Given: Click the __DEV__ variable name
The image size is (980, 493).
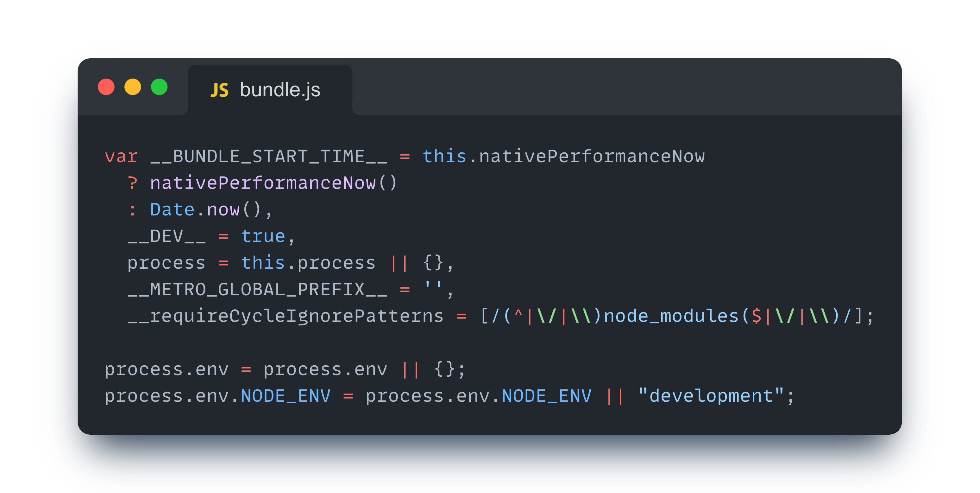Looking at the screenshot, I should 166,236.
